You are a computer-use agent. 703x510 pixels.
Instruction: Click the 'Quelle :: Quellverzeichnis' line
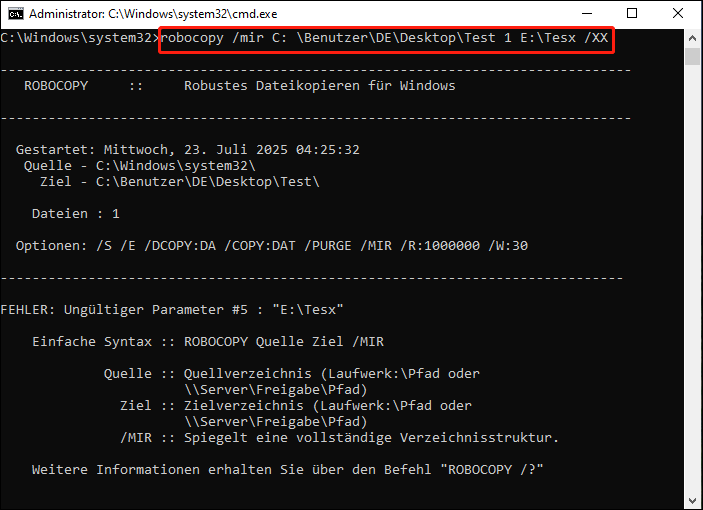291,374
